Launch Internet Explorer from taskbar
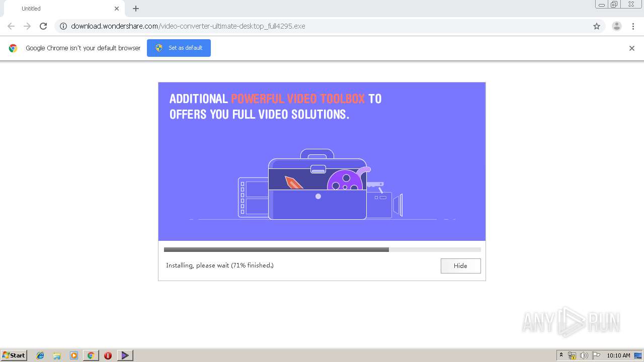644x362 pixels. [40, 355]
